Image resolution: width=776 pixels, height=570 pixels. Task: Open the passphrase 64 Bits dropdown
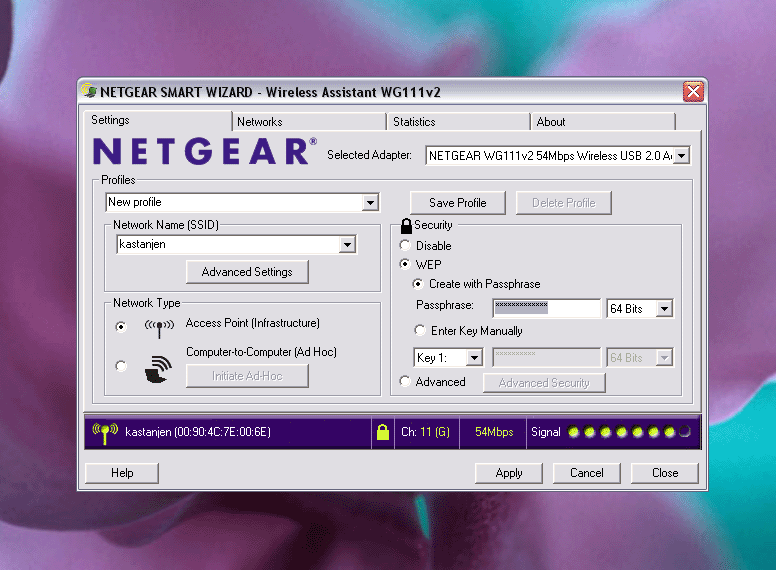click(664, 309)
